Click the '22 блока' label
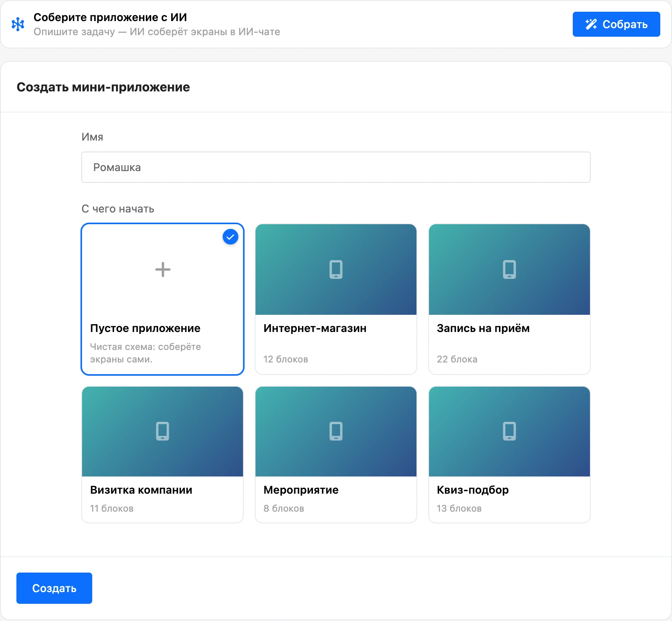 (457, 359)
